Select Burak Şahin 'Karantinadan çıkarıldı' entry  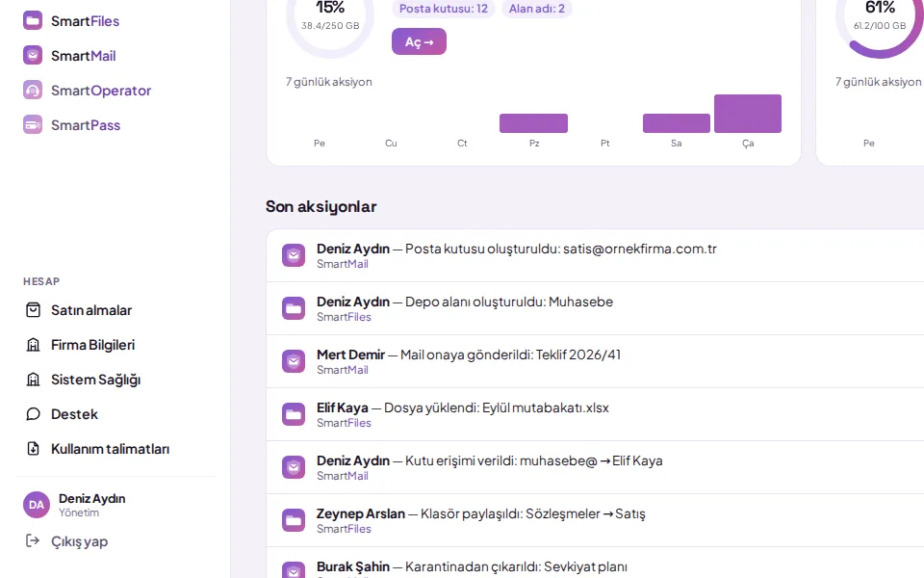coord(595,564)
